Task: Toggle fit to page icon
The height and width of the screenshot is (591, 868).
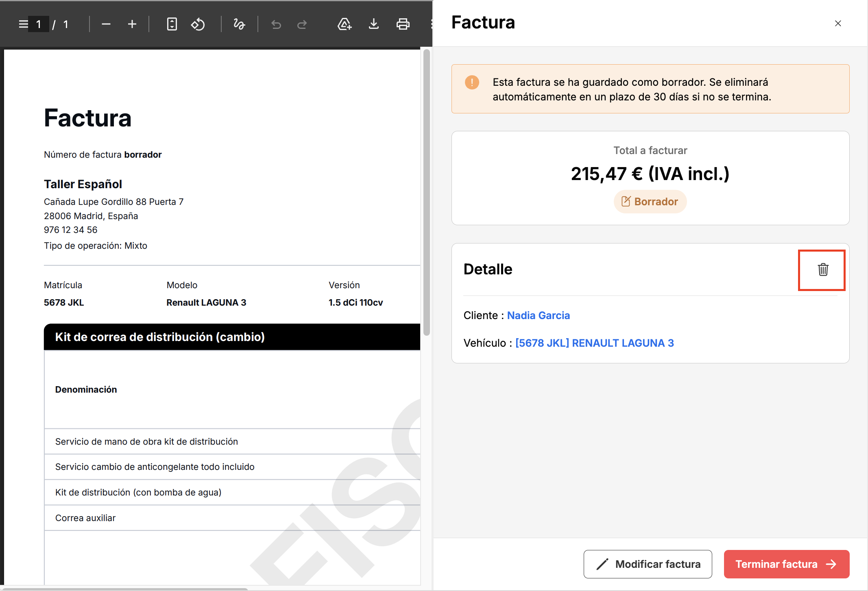Action: tap(172, 24)
